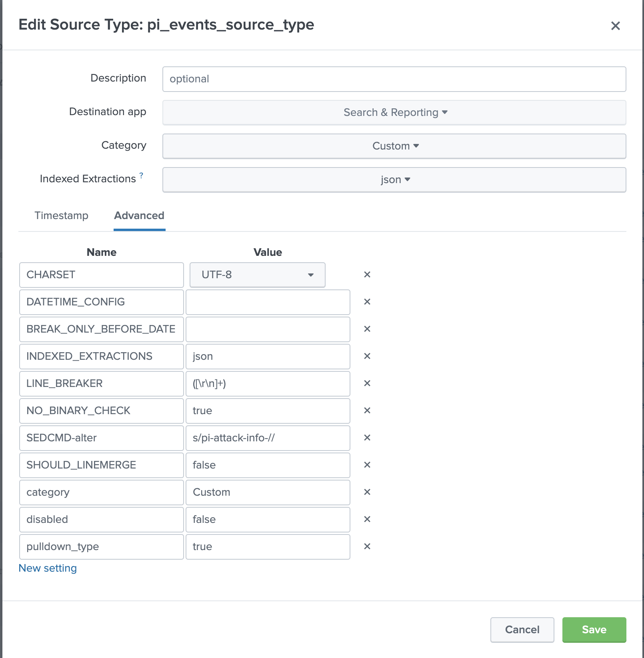Select the Advanced tab
Screen dimensions: 644x658
pos(139,215)
